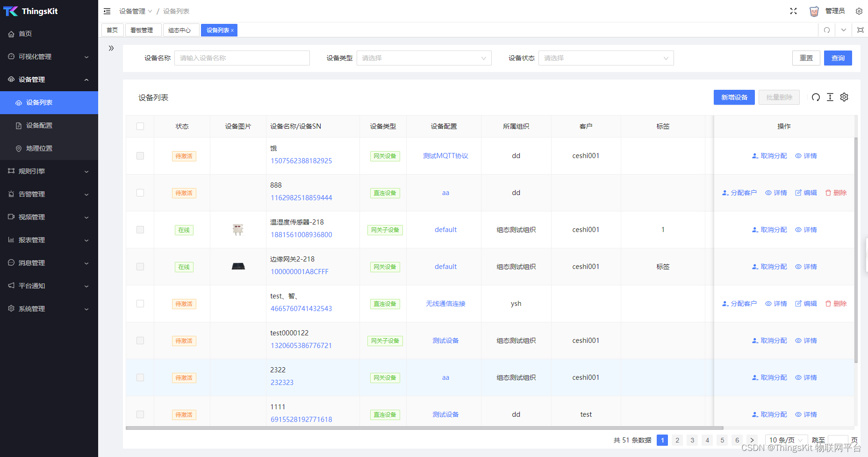Viewport: 868px width, 457px height.
Task: Expand the 规则引擎 sidebar menu
Action: tap(49, 171)
